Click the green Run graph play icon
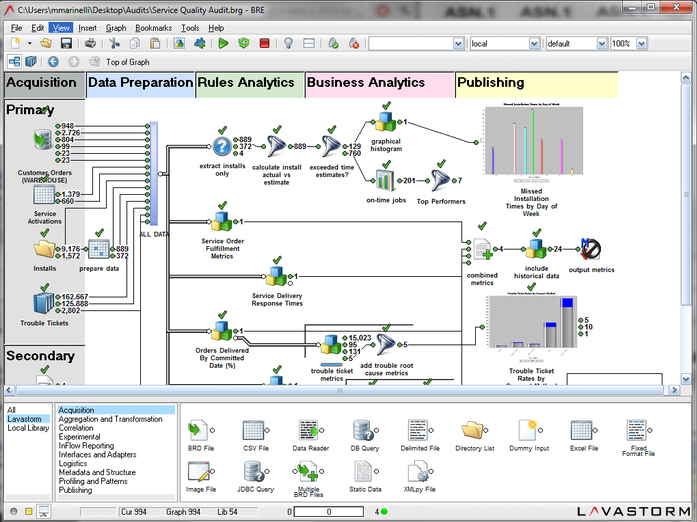697x522 pixels. 223,43
